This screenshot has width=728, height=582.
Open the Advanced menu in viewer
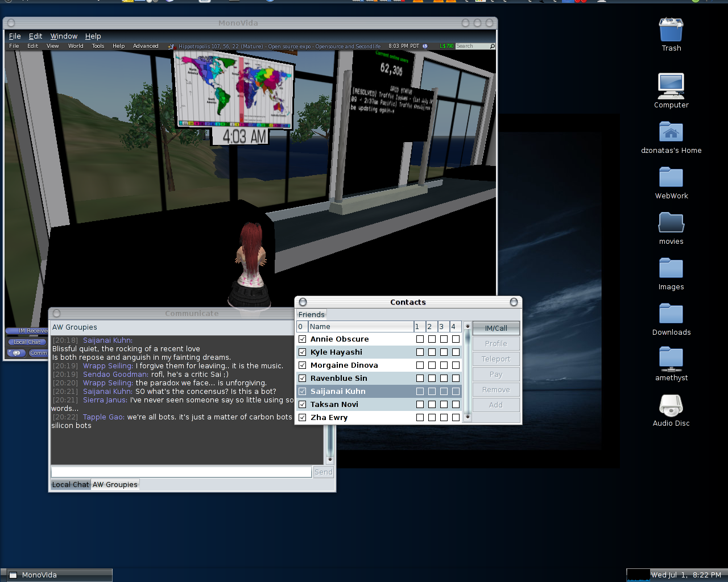pos(146,47)
